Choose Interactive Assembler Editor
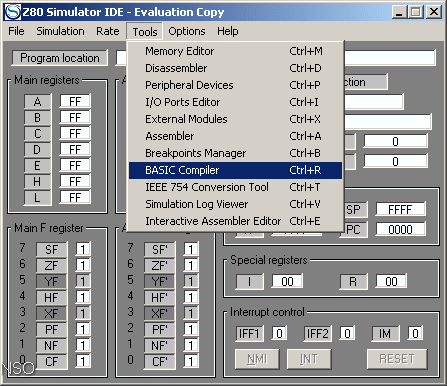 pos(235,221)
